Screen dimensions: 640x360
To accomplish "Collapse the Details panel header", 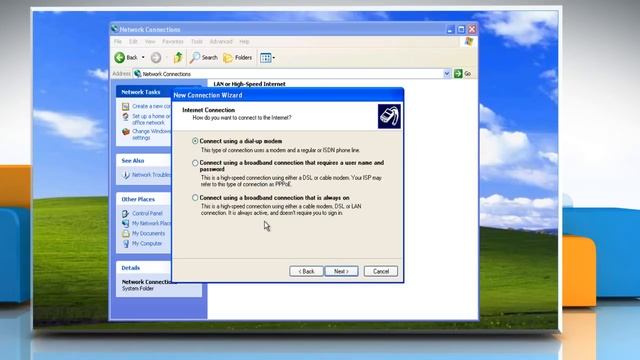I will [x=144, y=268].
